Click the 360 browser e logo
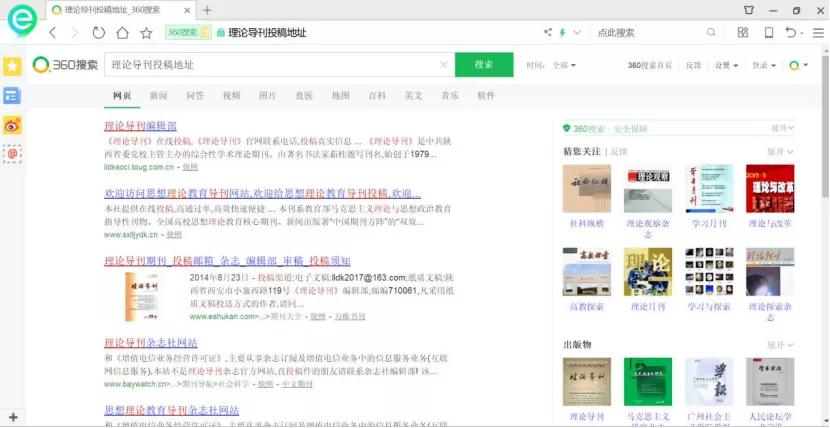This screenshot has width=830, height=428. [21, 20]
